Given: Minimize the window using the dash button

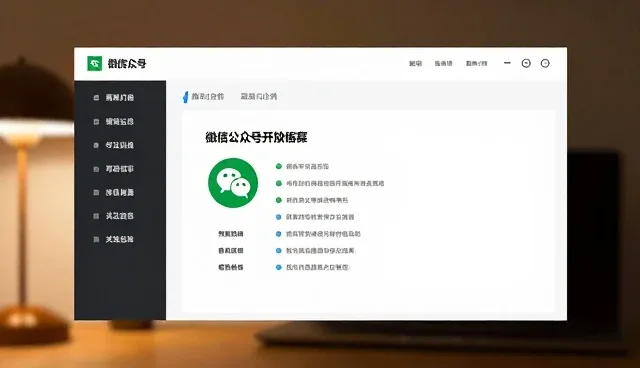Looking at the screenshot, I should click(507, 63).
